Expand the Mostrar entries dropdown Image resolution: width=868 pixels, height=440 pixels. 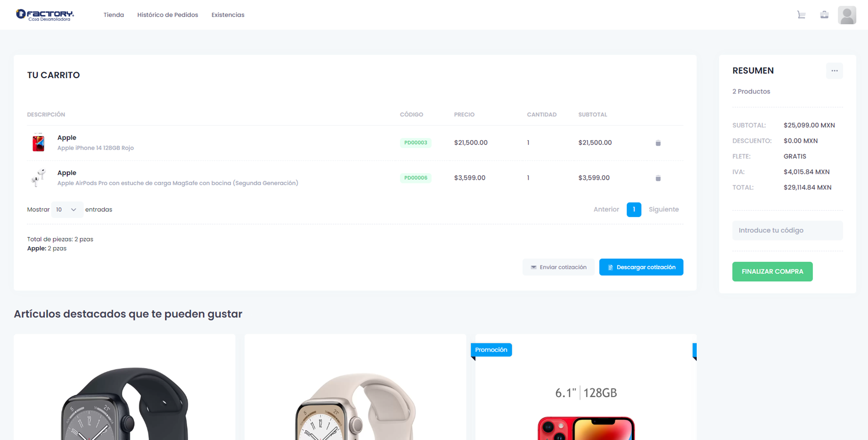point(67,210)
